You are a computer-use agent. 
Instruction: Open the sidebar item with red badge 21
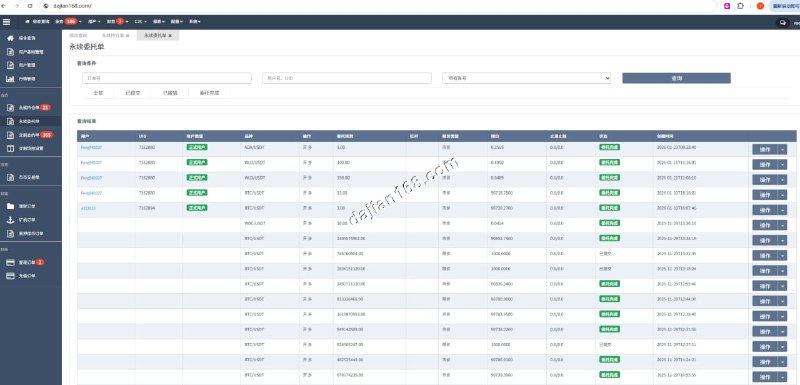click(31, 108)
